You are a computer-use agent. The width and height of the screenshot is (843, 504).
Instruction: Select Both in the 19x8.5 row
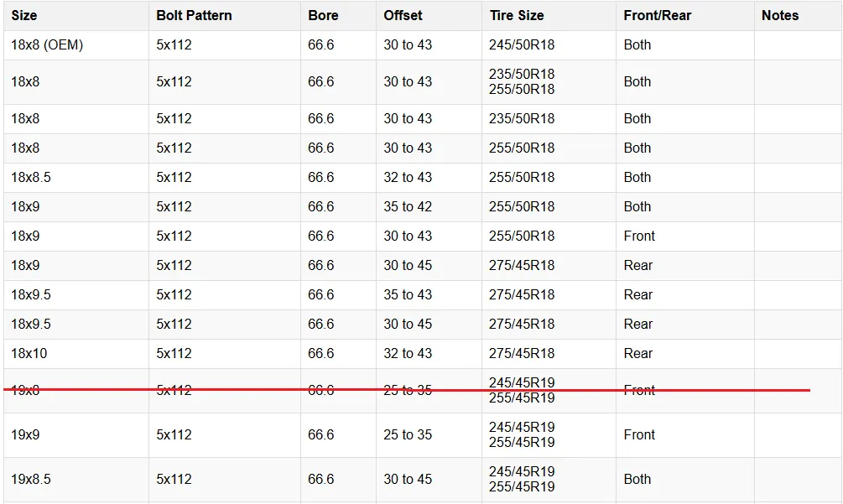click(637, 480)
